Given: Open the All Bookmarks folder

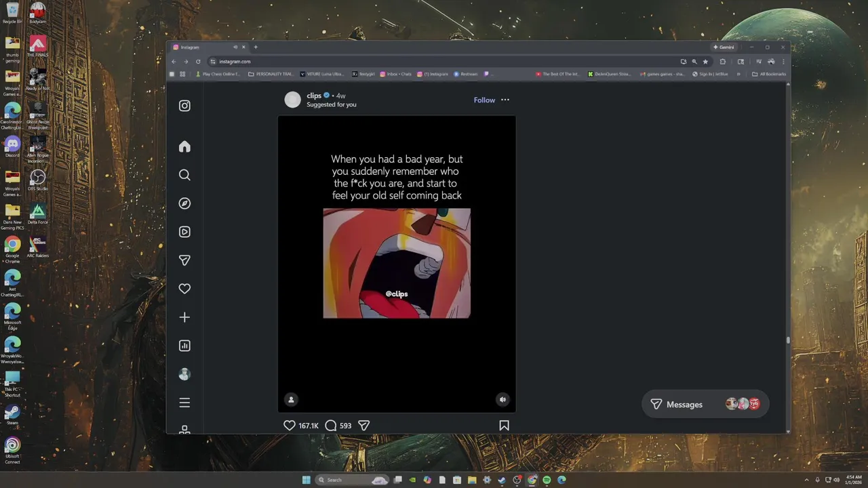Looking at the screenshot, I should pos(769,74).
